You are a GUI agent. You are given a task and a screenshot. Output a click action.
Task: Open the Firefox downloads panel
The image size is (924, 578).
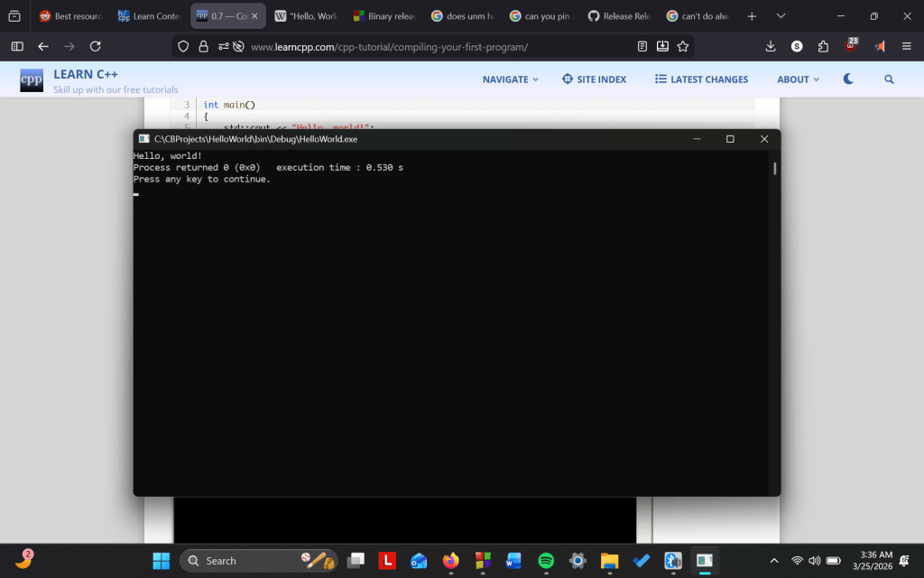tap(771, 46)
